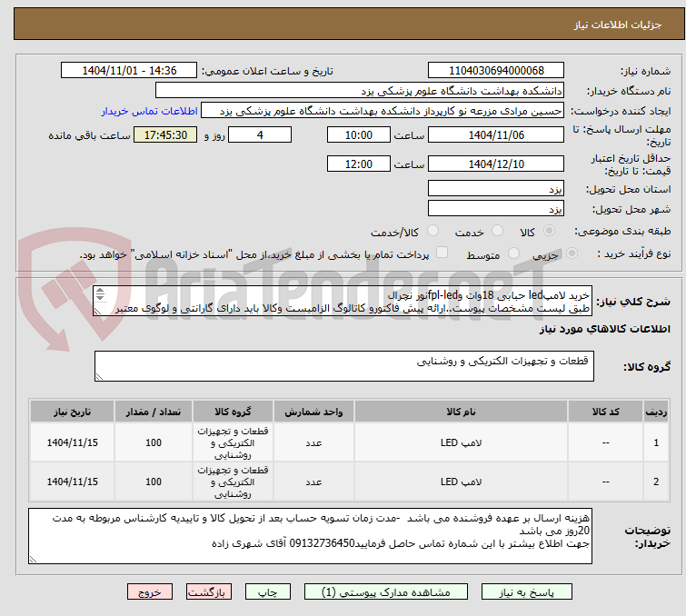The width and height of the screenshot is (686, 616).
Task: Click the شرح کلی نیاز description text
Action: (343, 302)
